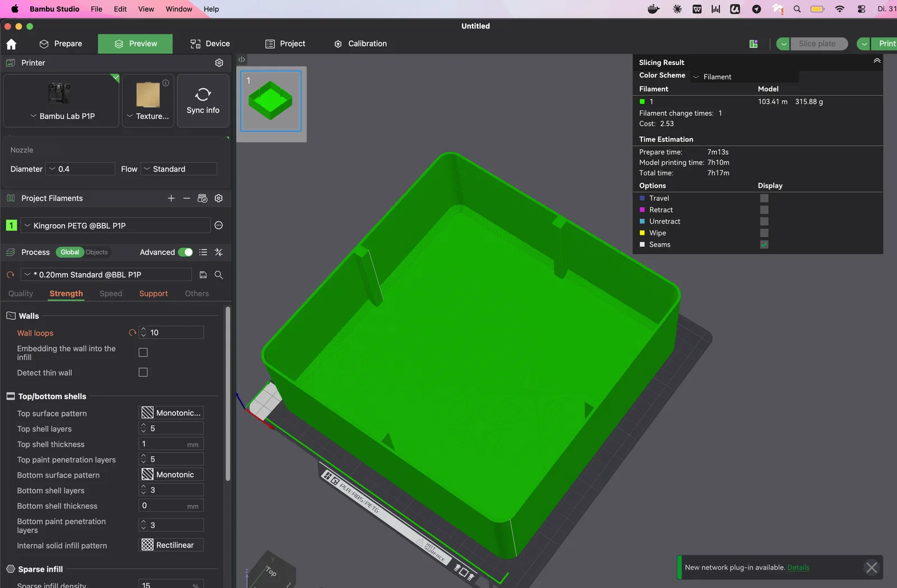This screenshot has width=897, height=588.
Task: Open the View menu
Action: click(x=146, y=9)
